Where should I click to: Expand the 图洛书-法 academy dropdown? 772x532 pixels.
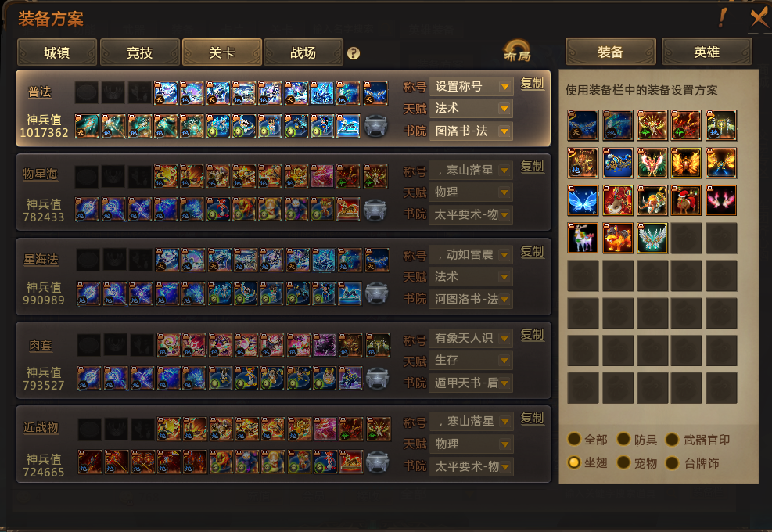click(471, 131)
